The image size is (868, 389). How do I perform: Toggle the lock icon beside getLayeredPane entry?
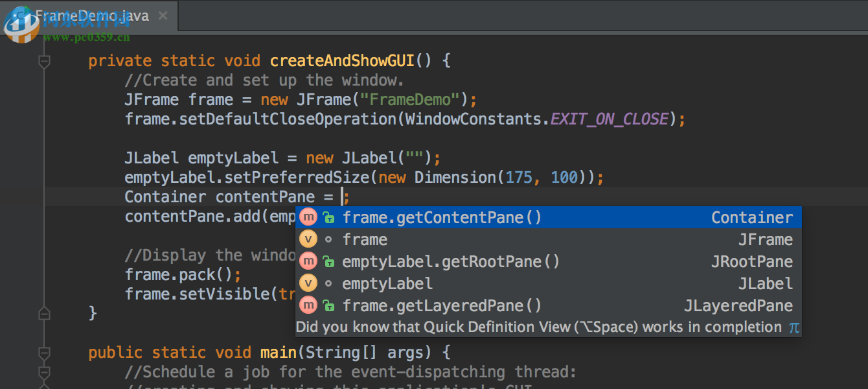pos(329,305)
